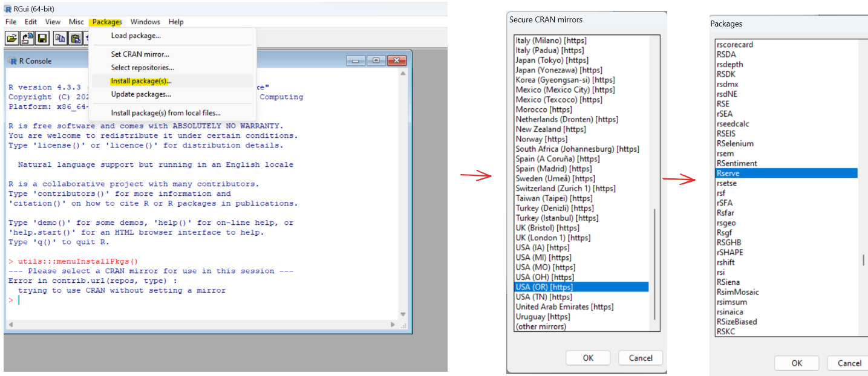Select Italy (Milano) [https] mirror
868x376 pixels.
581,41
